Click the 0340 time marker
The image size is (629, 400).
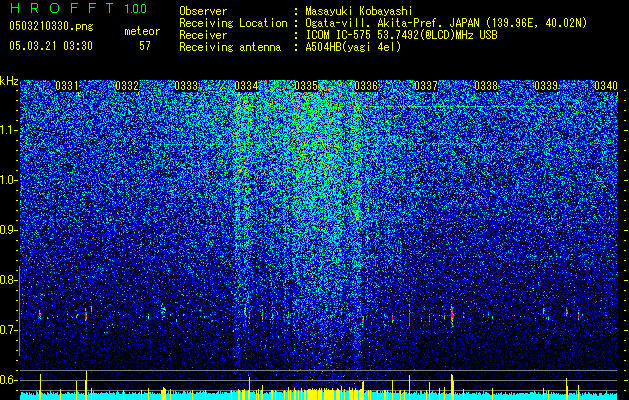tap(606, 86)
